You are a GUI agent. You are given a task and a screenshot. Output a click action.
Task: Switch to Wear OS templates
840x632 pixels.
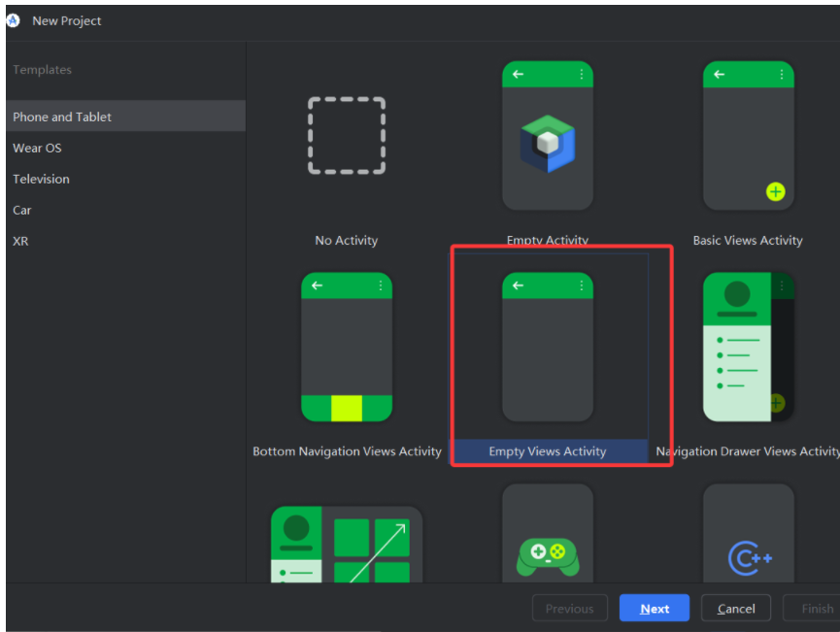[x=126, y=148]
